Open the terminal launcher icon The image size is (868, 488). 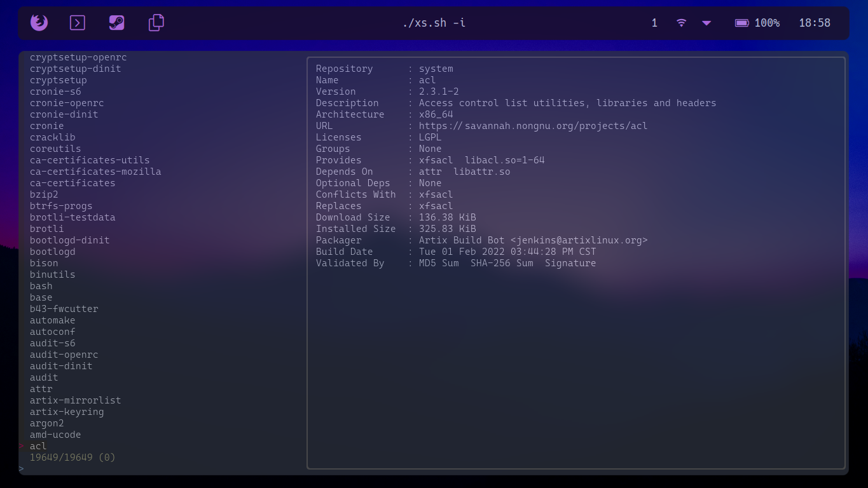click(77, 22)
